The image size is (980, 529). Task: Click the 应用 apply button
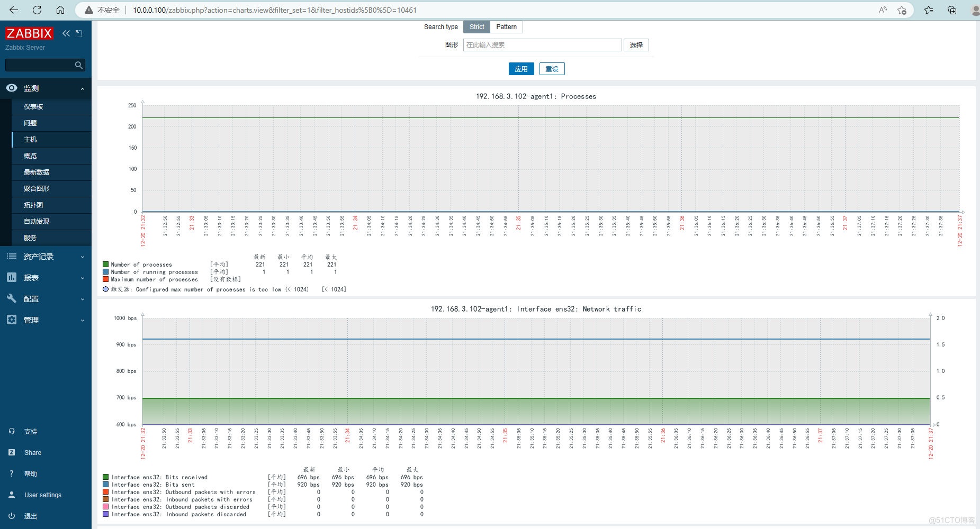click(521, 69)
